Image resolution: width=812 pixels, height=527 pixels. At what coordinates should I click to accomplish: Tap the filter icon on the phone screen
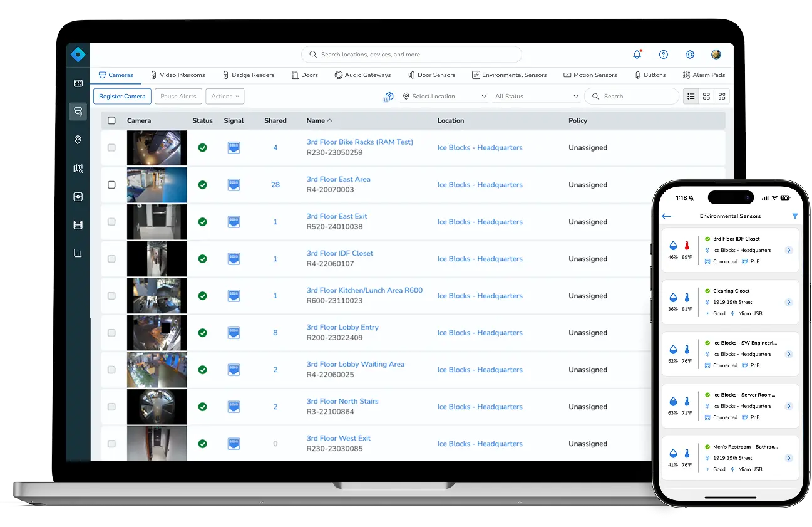[x=795, y=216]
